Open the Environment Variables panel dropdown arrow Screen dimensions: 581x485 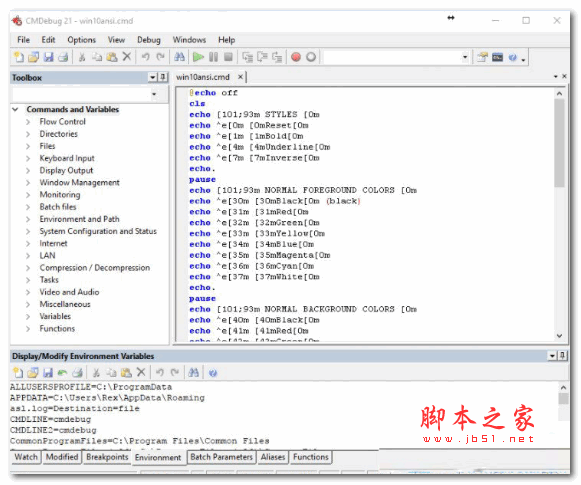(x=552, y=356)
